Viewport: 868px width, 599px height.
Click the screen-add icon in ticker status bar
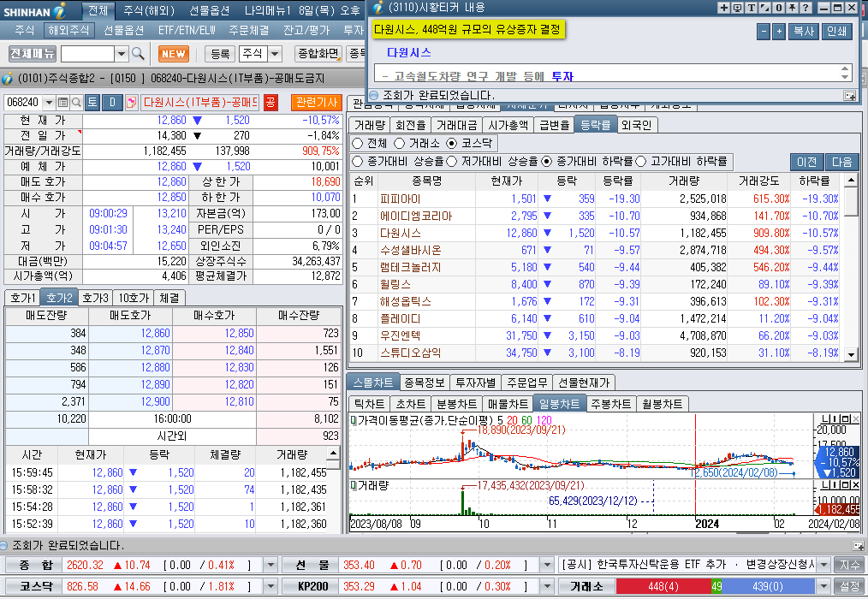[x=850, y=96]
